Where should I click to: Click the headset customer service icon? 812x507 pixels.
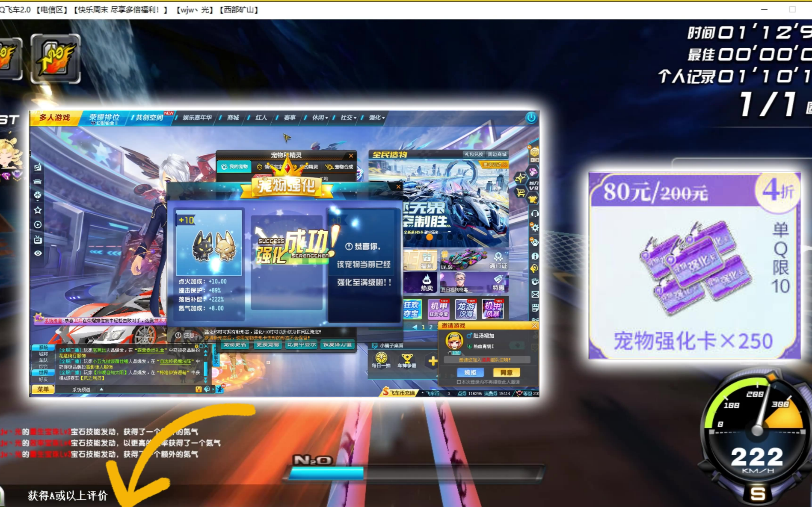click(535, 213)
